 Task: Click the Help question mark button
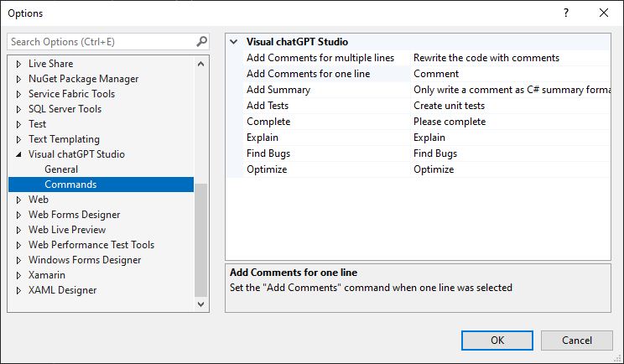point(566,13)
